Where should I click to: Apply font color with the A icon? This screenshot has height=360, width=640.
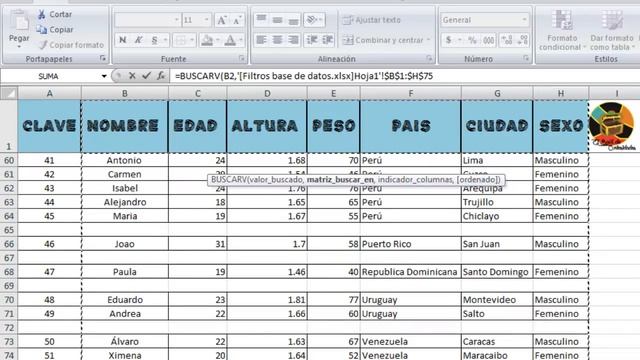point(230,40)
